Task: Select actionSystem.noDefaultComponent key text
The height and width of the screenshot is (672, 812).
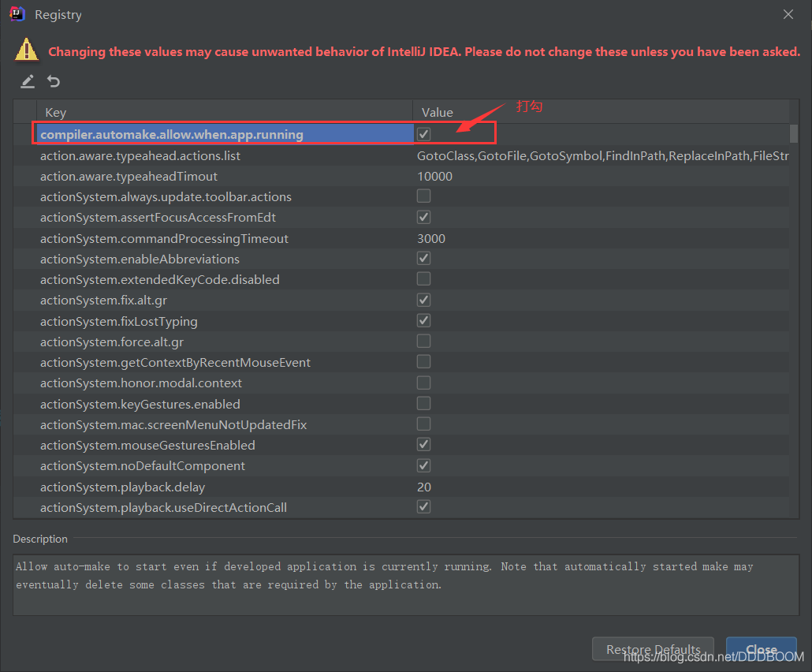Action: coord(143,466)
